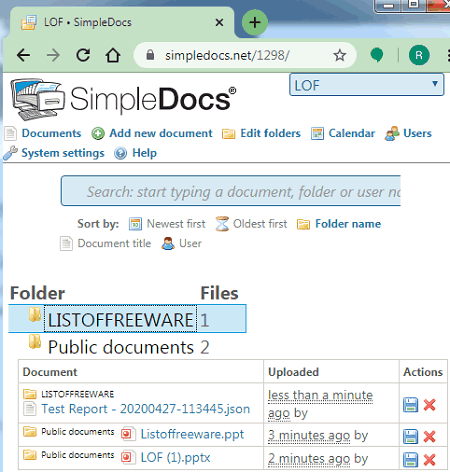The width and height of the screenshot is (450, 472).
Task: Click the Users people icon
Action: point(392,134)
